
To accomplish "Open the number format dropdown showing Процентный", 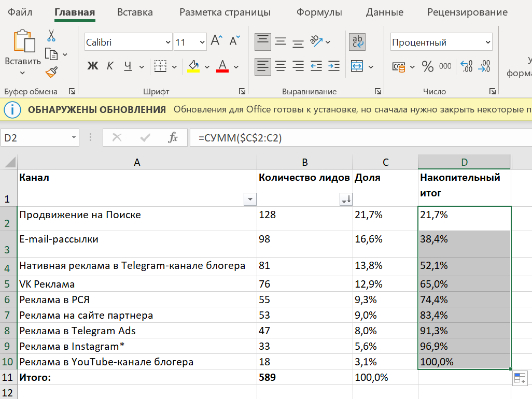I will point(441,42).
